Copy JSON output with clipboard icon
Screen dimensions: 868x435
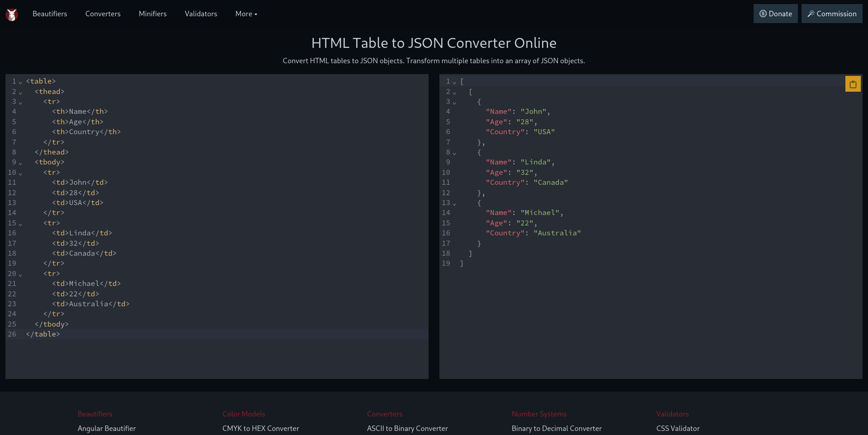(853, 84)
